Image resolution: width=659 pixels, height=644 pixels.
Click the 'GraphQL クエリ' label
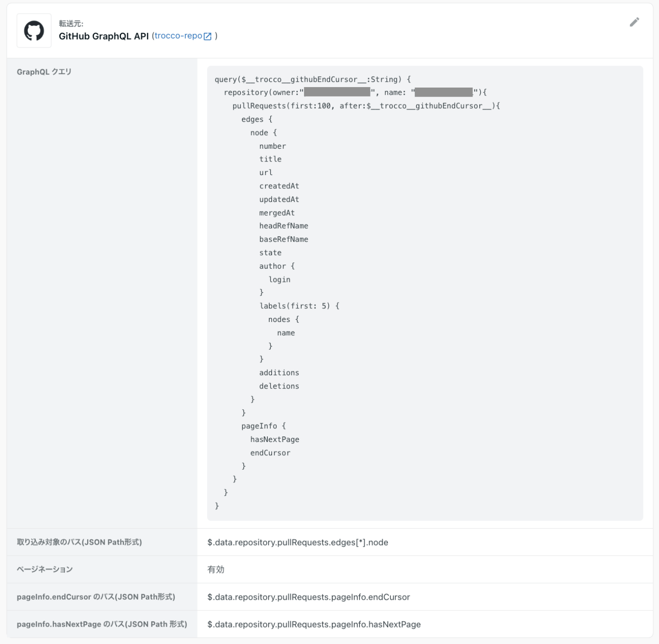click(44, 72)
